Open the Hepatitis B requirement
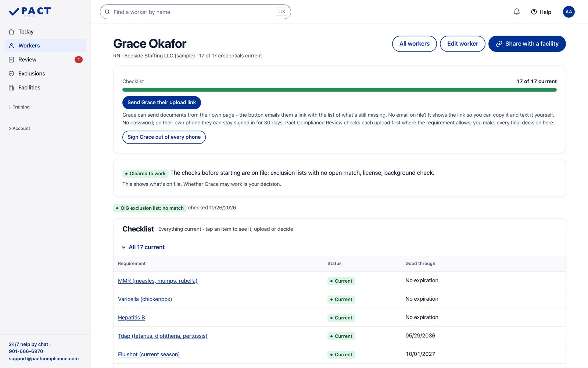The width and height of the screenshot is (588, 368). (x=132, y=318)
